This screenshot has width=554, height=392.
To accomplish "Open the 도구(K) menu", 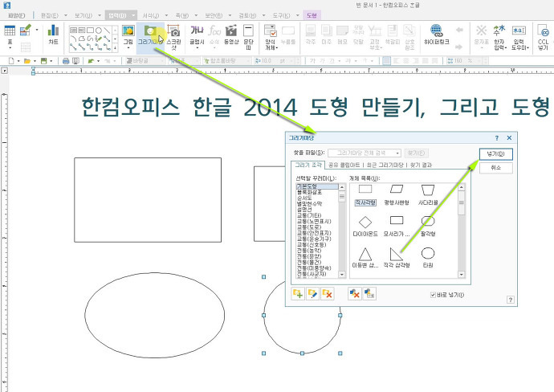I will tap(281, 15).
